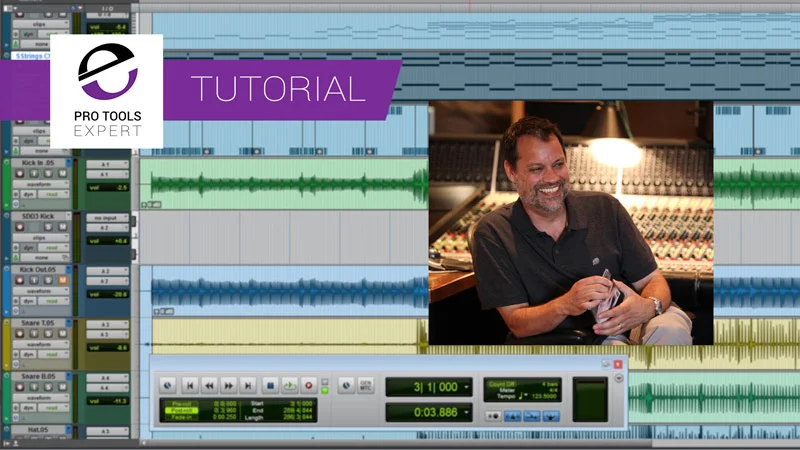Select the Snare T.05 track name

39,323
